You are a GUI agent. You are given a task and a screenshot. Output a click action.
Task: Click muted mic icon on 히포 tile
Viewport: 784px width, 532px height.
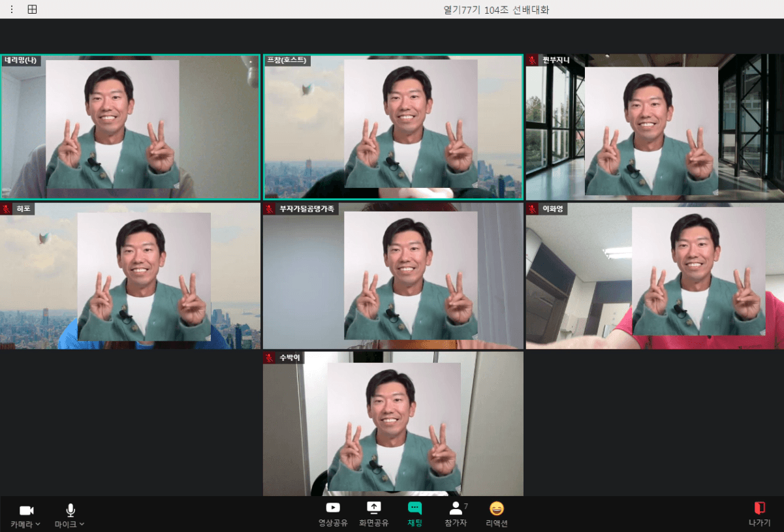click(7, 209)
